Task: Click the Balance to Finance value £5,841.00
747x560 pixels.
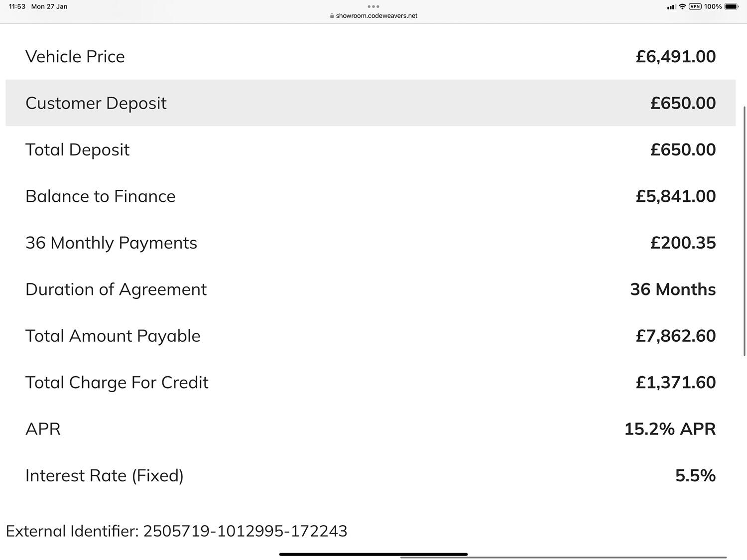Action: pos(676,196)
